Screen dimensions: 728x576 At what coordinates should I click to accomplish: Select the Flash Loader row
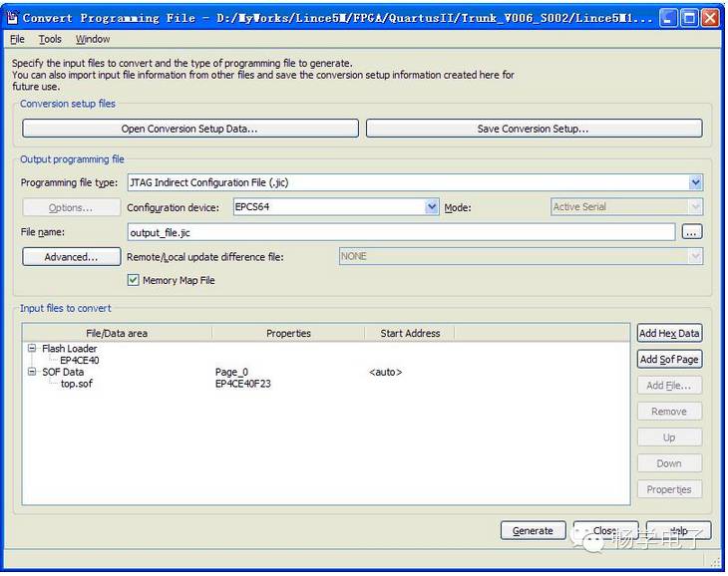[x=70, y=348]
